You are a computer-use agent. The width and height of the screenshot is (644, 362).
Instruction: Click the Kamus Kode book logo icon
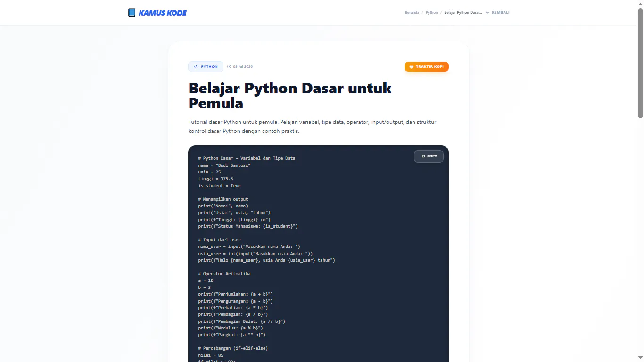tap(132, 13)
